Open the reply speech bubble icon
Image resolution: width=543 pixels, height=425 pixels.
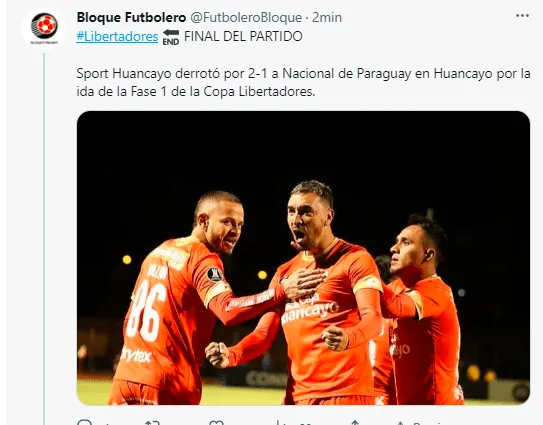[85, 422]
